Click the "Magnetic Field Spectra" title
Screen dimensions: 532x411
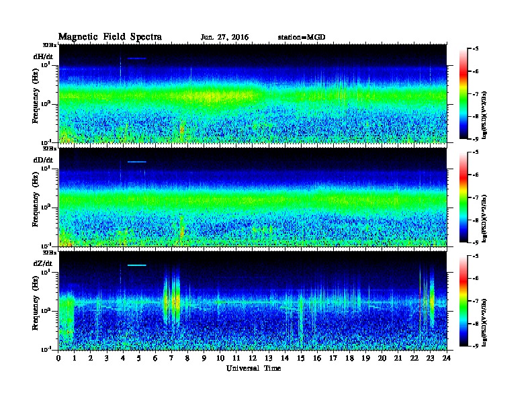pyautogui.click(x=110, y=37)
